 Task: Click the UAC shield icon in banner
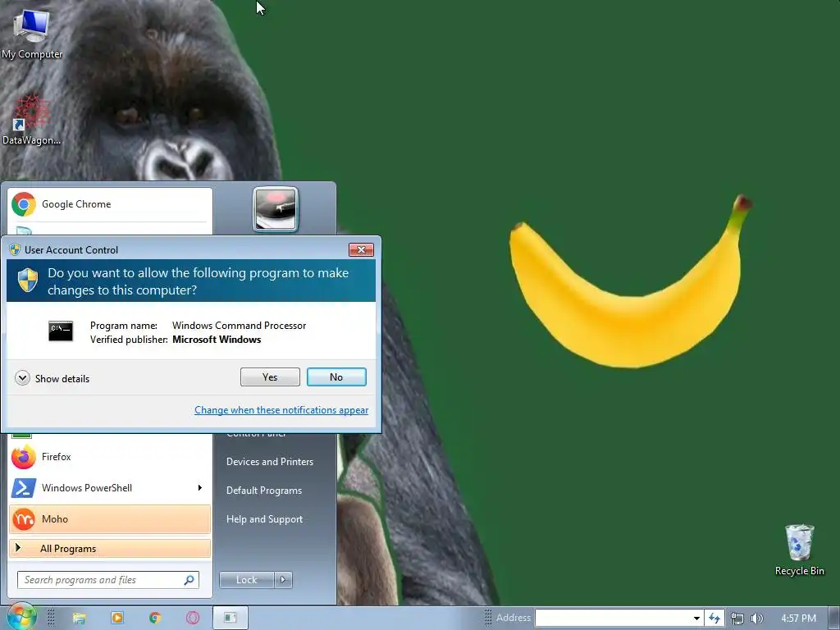tap(27, 281)
